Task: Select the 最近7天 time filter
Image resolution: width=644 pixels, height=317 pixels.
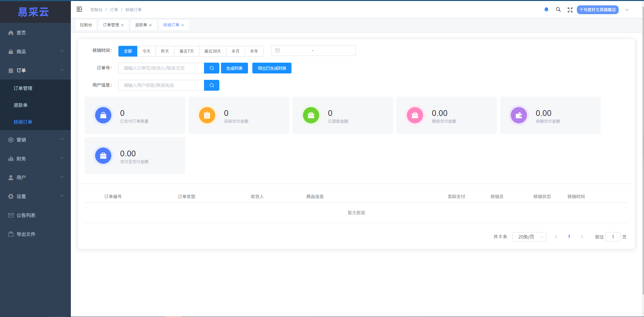Action: point(187,51)
